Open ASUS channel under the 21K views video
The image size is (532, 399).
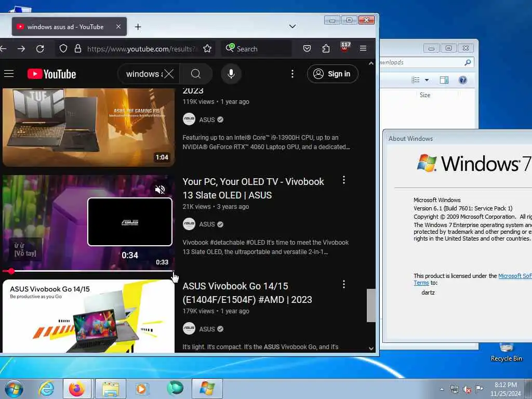[207, 224]
